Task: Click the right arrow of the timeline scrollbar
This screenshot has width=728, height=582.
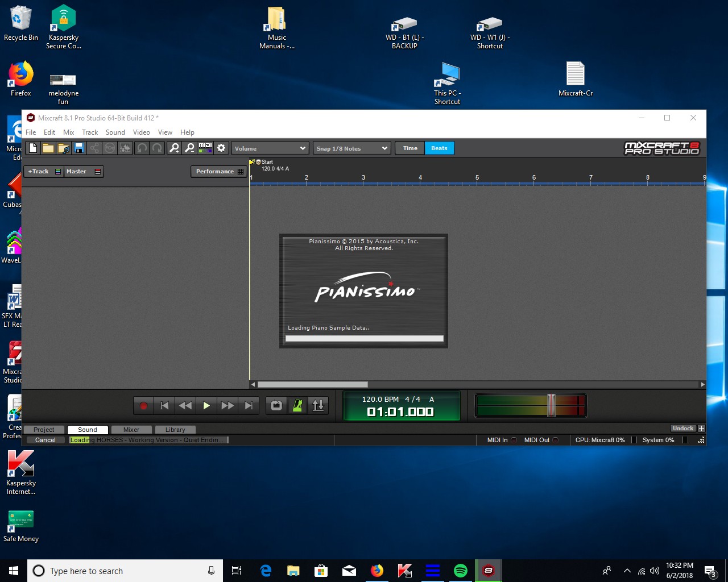Action: coord(702,384)
